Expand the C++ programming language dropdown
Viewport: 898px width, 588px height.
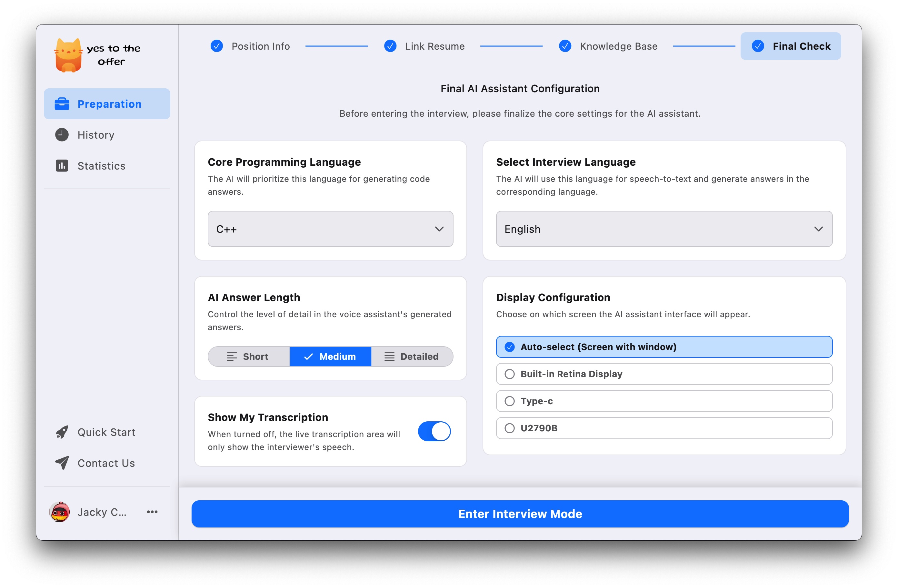coord(330,229)
